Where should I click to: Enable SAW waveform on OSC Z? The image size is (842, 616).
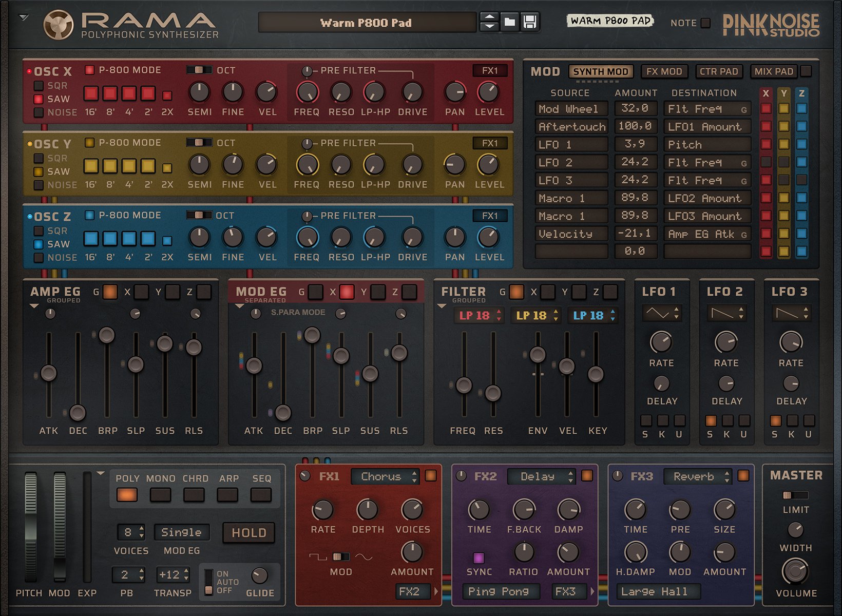(x=39, y=244)
